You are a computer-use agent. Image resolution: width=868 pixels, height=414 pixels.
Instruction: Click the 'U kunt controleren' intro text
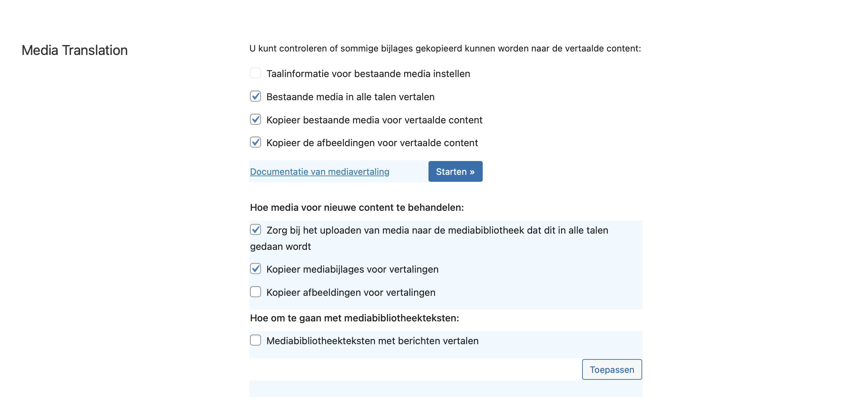(x=445, y=48)
